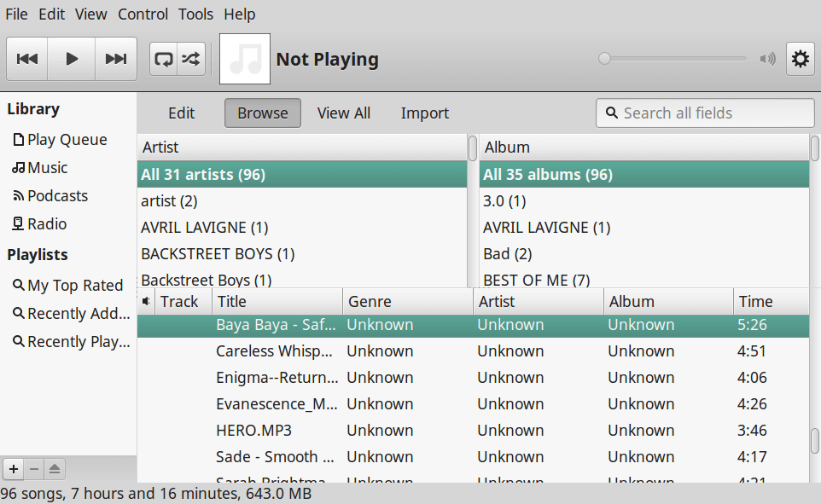Click the View All button

click(344, 113)
